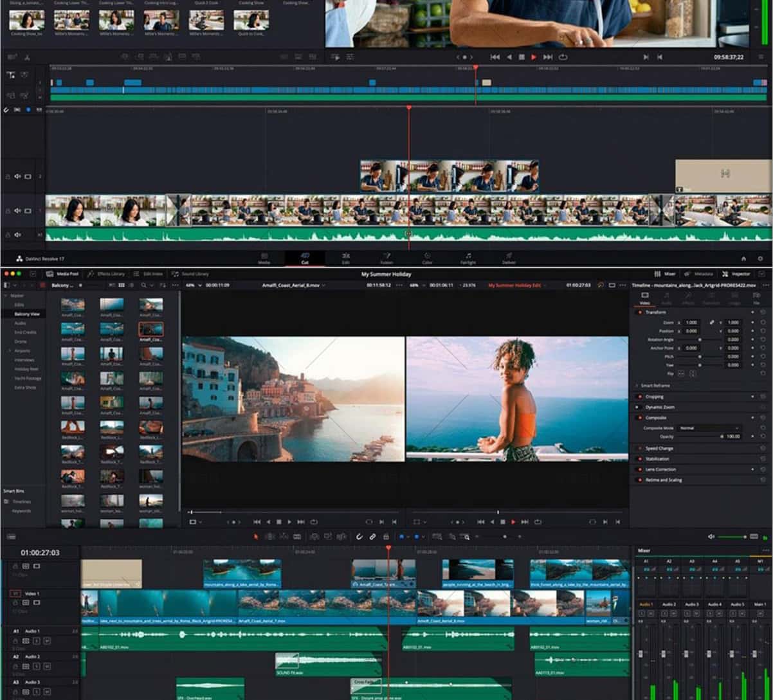Screen dimensions: 773x700
Task: Expand the Smart Reframe section
Action: coord(655,386)
